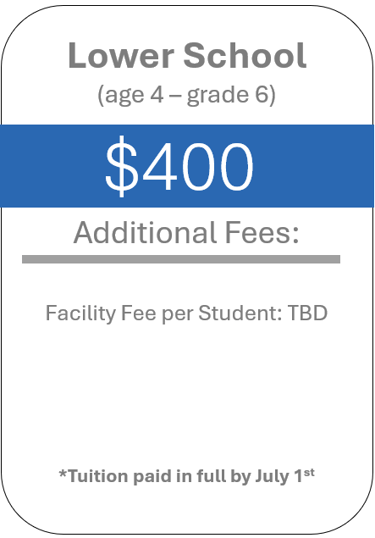Click "July 1st" in the footnote
The image size is (375, 538).
coord(285,476)
